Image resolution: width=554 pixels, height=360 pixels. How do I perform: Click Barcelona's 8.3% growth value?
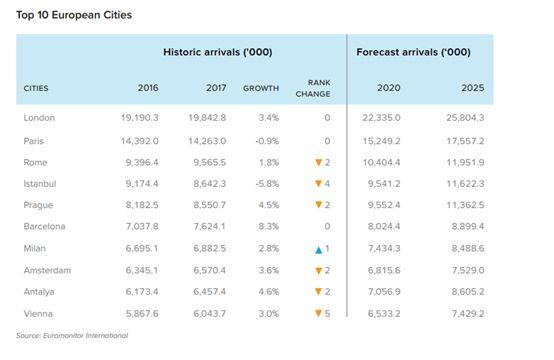269,226
